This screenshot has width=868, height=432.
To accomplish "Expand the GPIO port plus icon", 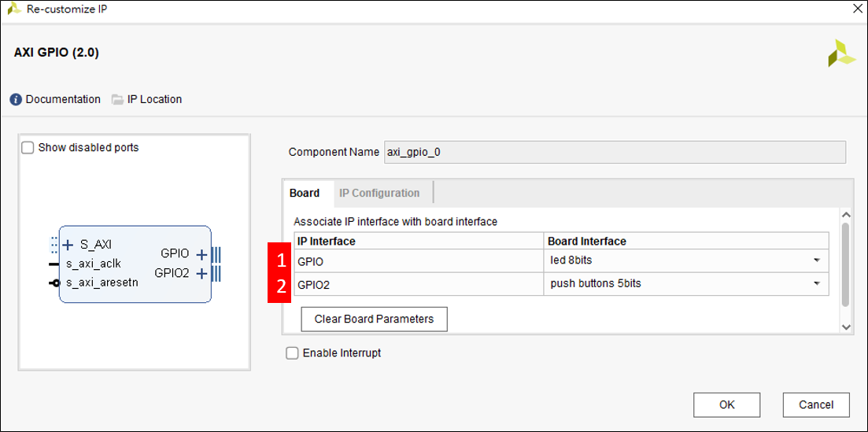I will [201, 254].
